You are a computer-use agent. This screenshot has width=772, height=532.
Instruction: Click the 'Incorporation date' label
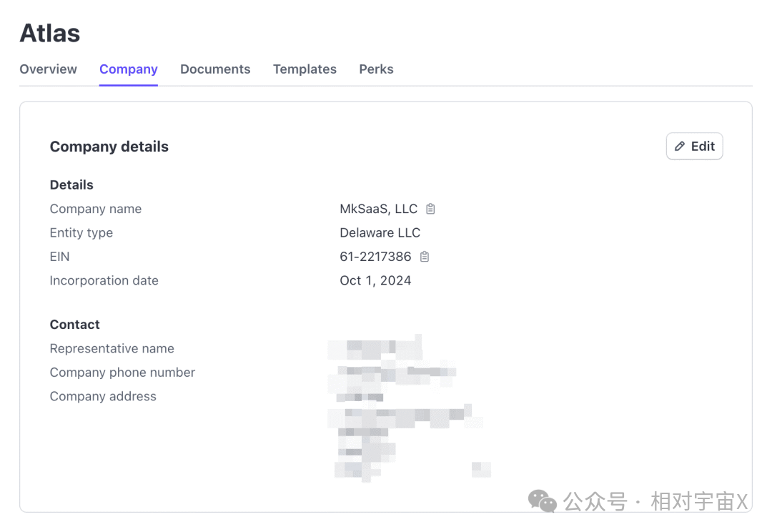pos(104,280)
